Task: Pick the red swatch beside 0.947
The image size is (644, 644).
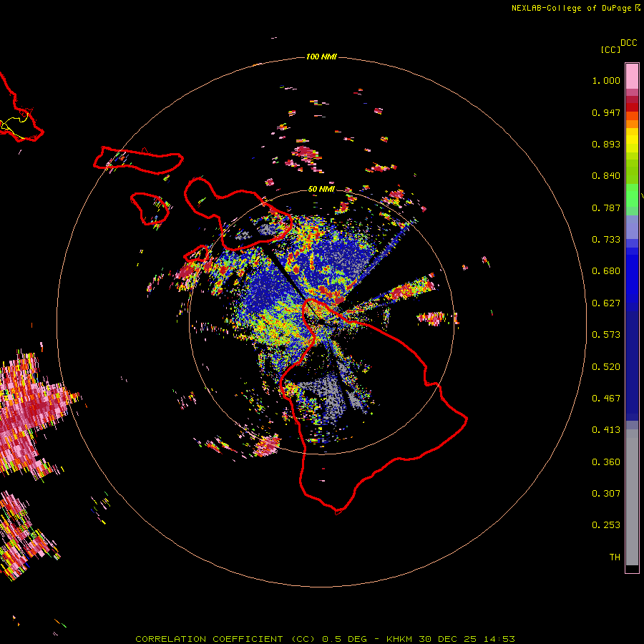Action: [632, 107]
